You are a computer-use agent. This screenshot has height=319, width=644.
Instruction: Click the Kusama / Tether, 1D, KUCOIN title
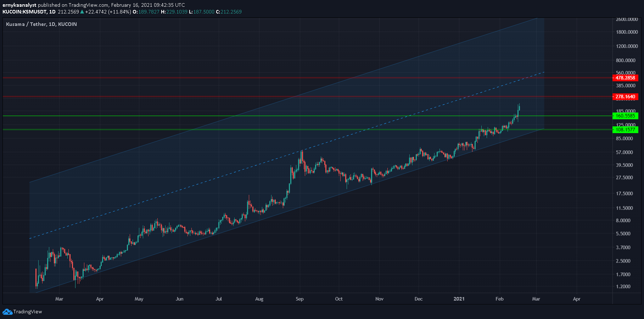coord(41,24)
